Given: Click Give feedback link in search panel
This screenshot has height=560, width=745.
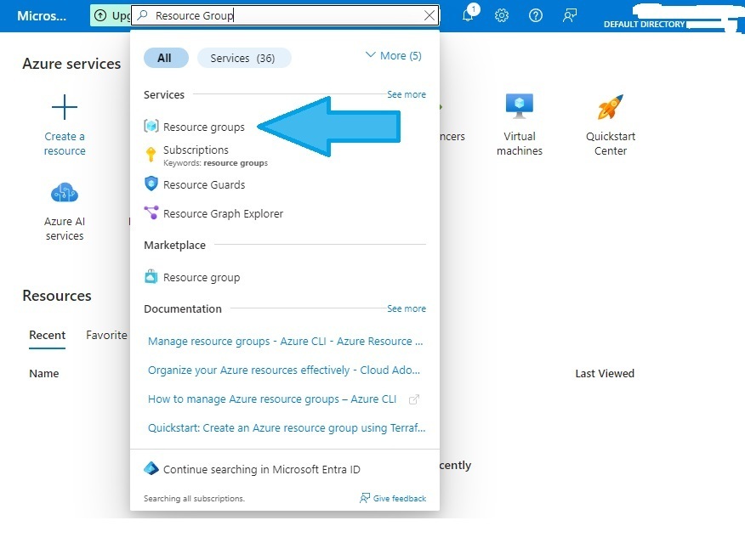Looking at the screenshot, I should pos(393,498).
